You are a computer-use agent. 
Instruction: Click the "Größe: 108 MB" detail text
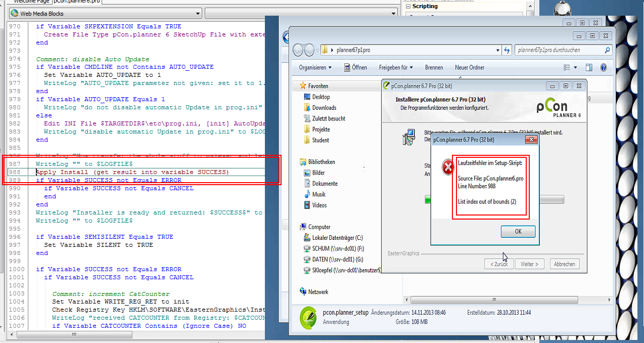pos(411,322)
